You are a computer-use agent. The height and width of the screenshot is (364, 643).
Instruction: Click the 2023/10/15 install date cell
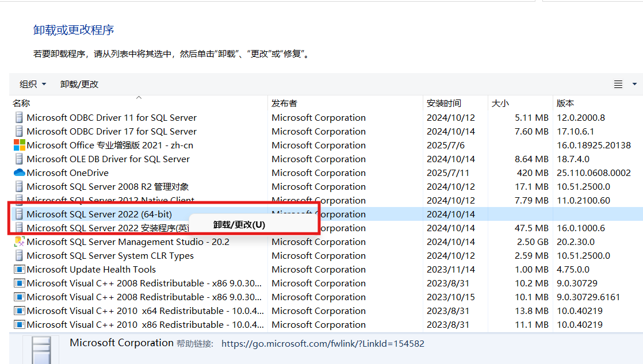[x=451, y=297]
